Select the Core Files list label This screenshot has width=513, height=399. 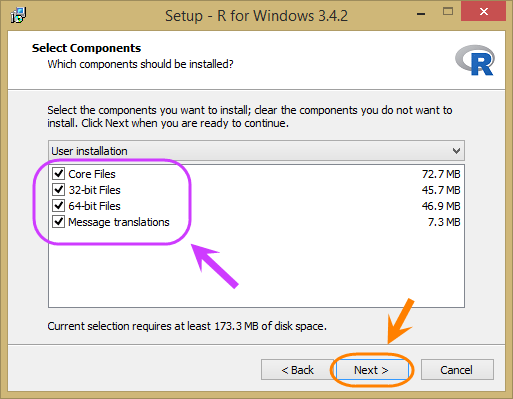pos(92,174)
